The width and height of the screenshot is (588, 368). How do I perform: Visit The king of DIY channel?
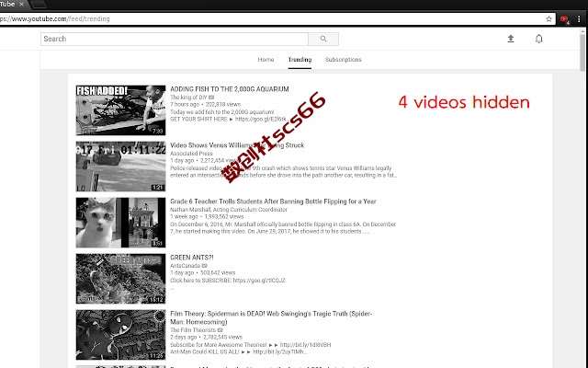(188, 98)
